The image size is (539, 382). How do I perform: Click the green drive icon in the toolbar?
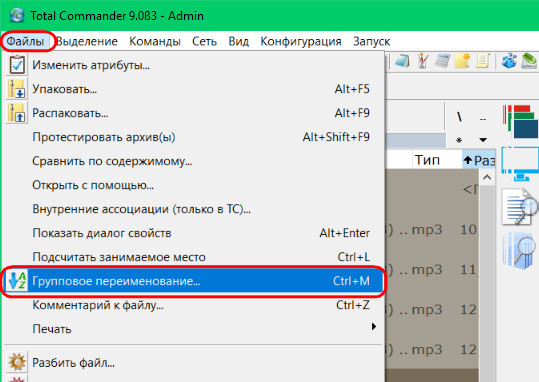pos(529,61)
